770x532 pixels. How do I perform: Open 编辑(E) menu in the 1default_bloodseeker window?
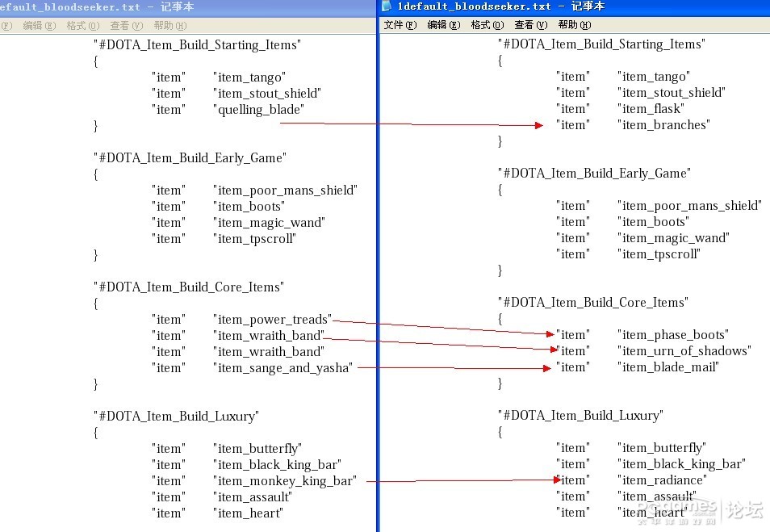444,25
